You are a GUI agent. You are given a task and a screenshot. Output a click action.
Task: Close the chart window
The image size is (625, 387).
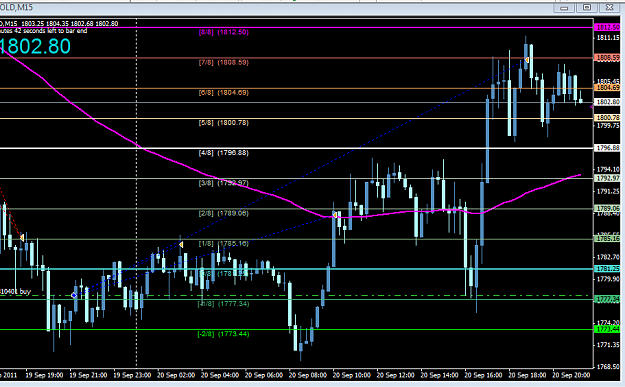609,8
